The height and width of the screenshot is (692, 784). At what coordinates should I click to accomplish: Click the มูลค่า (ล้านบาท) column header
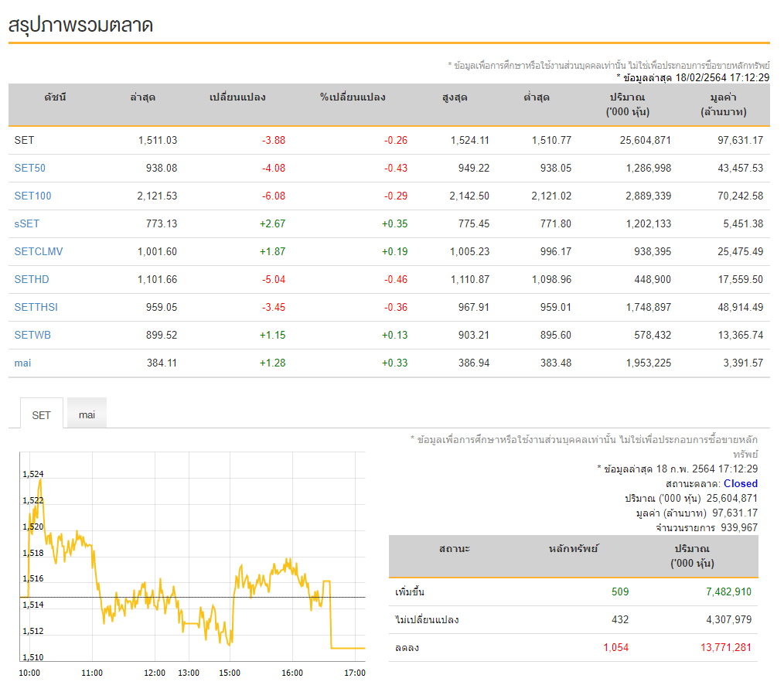tap(724, 104)
